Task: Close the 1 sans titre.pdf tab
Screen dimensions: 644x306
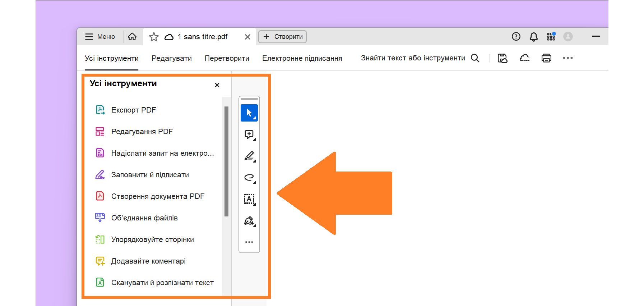Action: (247, 37)
